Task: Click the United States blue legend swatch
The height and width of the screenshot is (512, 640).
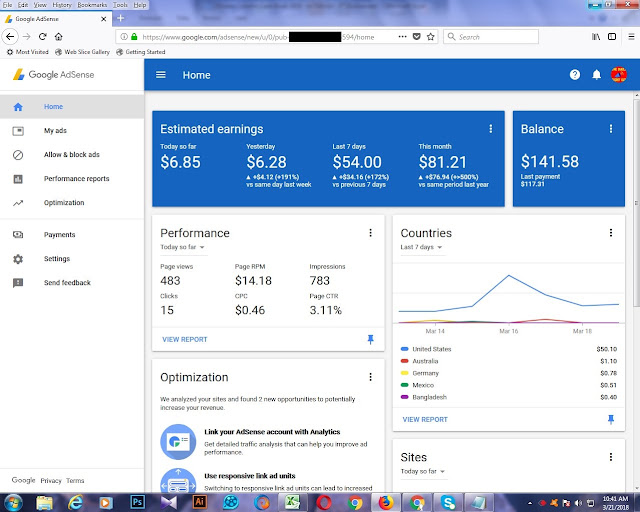Action: pyautogui.click(x=404, y=349)
